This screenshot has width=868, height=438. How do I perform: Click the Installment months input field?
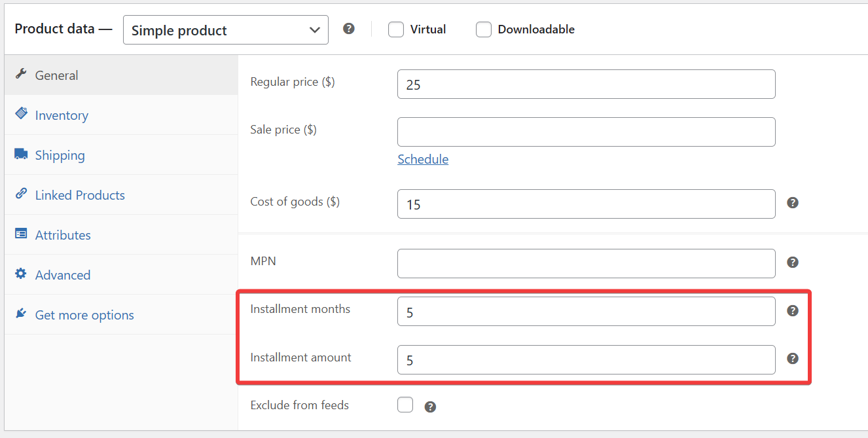587,312
